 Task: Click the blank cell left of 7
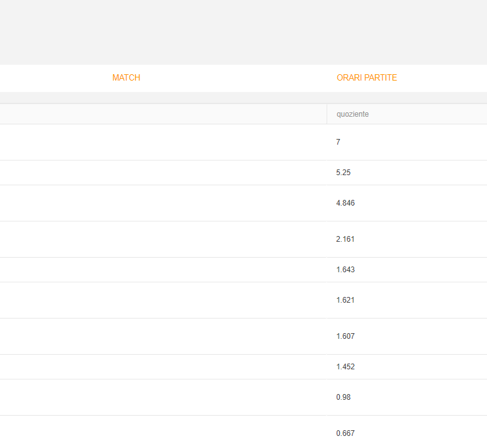164,142
